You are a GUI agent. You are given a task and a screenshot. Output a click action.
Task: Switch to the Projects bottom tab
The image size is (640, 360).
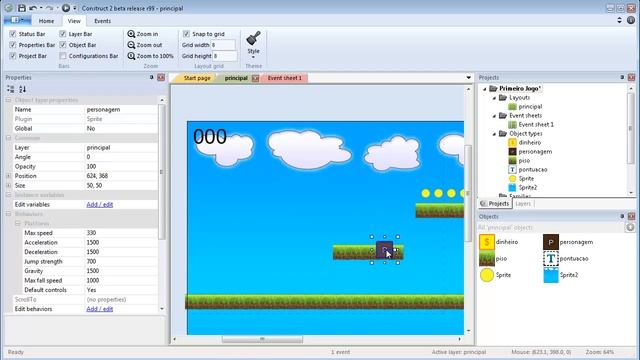coord(495,203)
